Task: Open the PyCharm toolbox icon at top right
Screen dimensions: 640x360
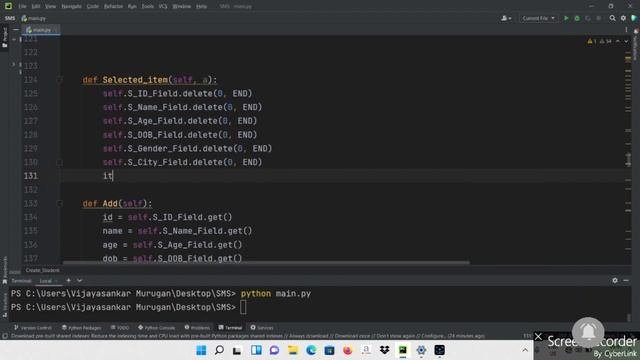Action: pyautogui.click(x=634, y=18)
